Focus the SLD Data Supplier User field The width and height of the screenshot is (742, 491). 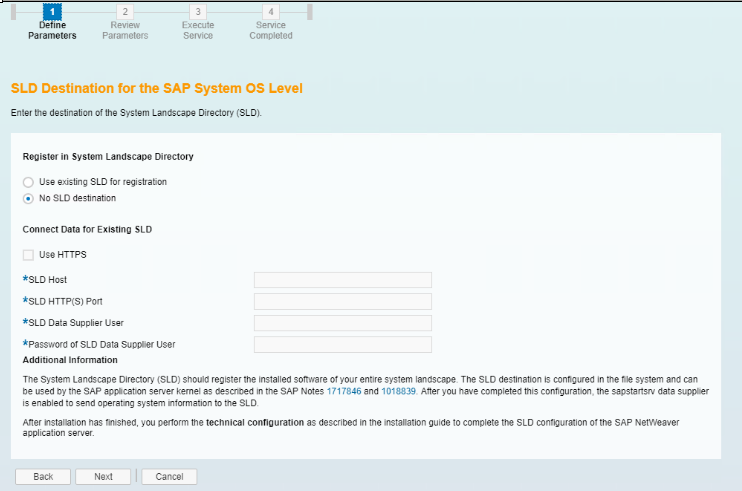pos(343,323)
